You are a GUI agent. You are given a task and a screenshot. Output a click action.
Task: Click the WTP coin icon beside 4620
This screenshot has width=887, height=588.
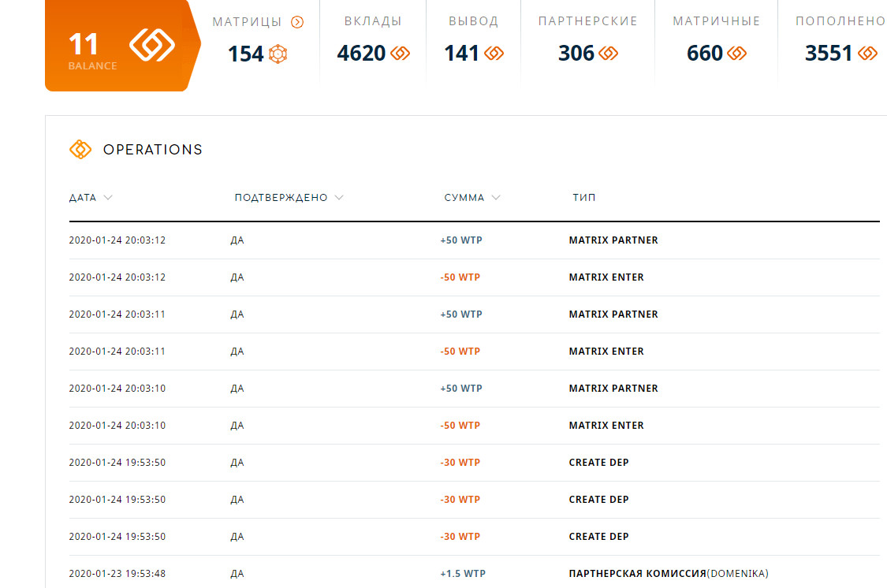(x=400, y=54)
